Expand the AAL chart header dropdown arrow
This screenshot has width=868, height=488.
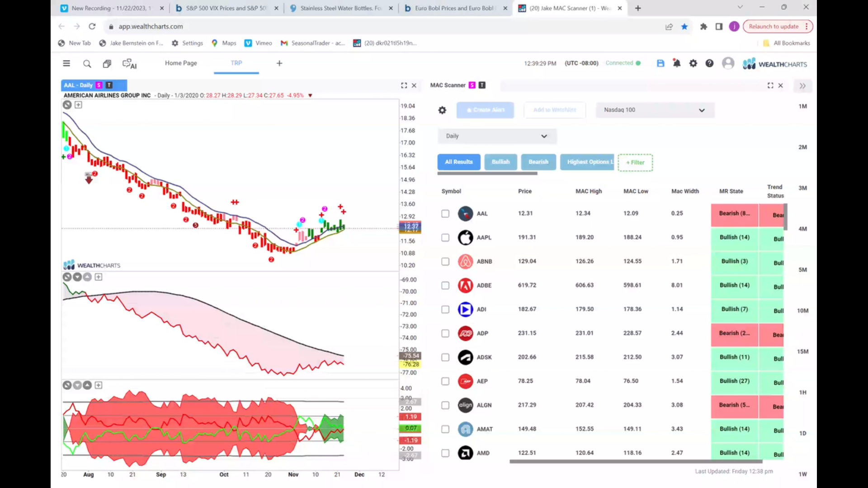310,96
